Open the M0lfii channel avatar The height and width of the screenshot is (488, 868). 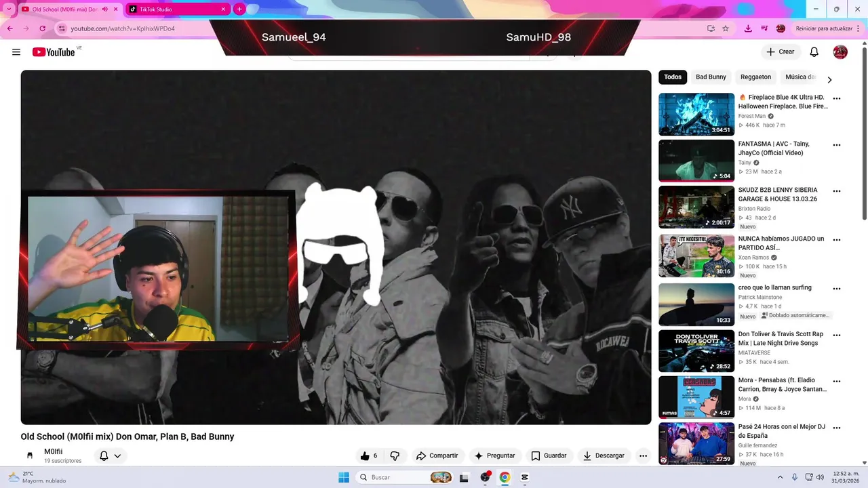point(30,456)
